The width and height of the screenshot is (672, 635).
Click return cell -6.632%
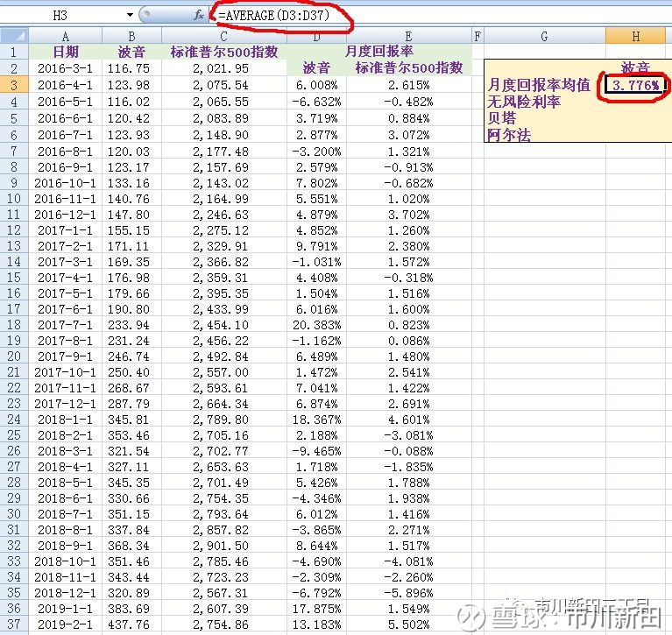coord(316,102)
